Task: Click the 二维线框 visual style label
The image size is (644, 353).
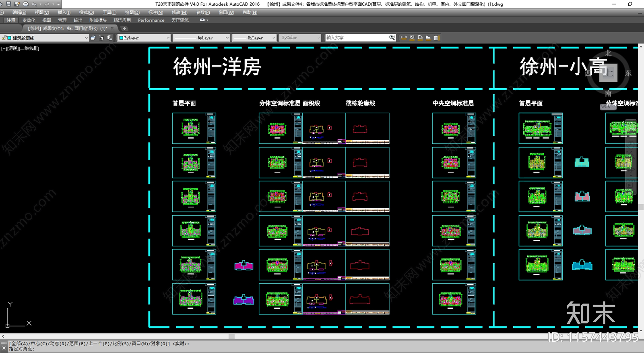Action: pyautogui.click(x=29, y=48)
